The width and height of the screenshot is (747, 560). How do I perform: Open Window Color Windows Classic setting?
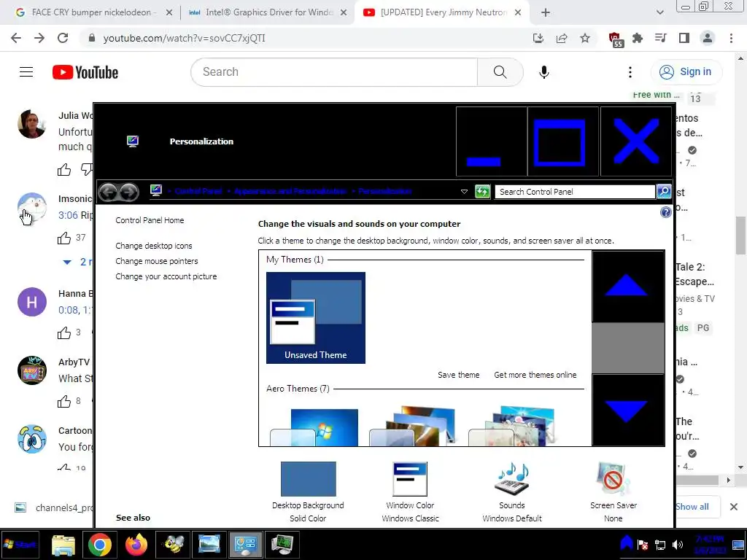pos(410,492)
